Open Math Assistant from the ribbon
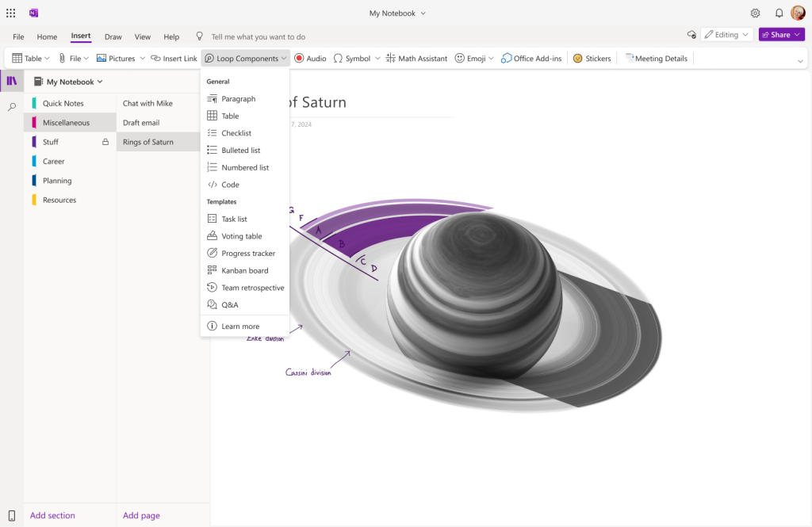 (x=416, y=59)
